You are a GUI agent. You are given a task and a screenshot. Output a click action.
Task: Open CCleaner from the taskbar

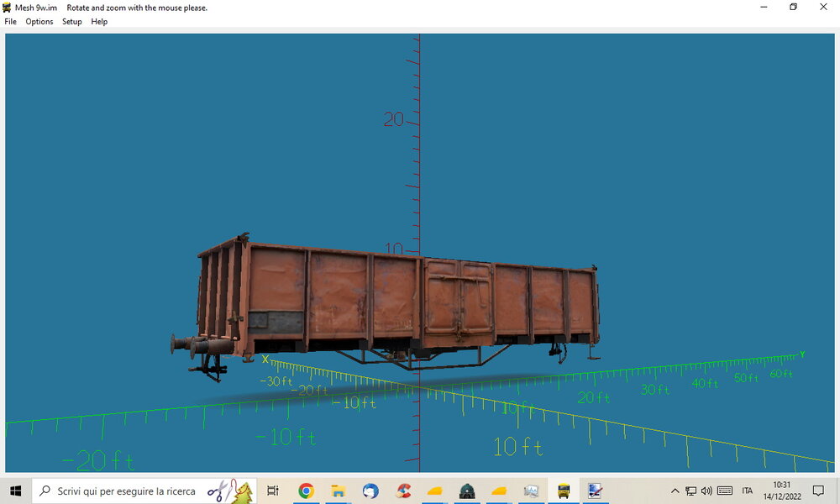(x=403, y=491)
